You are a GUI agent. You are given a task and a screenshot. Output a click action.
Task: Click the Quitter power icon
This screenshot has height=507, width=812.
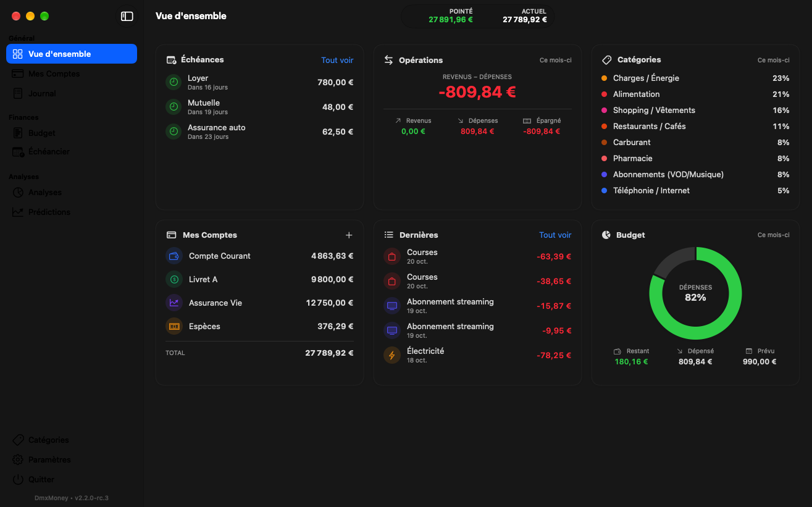point(18,479)
